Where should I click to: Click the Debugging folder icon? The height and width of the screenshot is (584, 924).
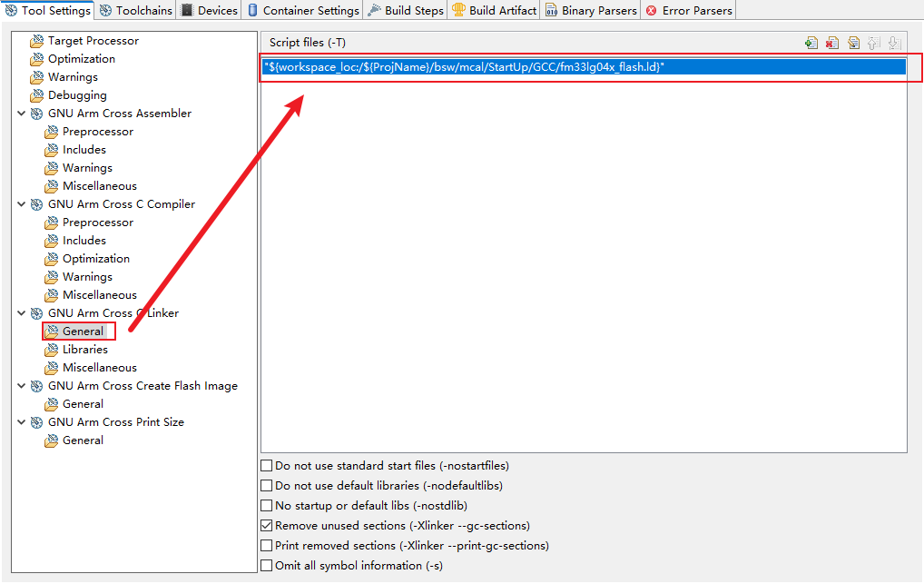[37, 95]
